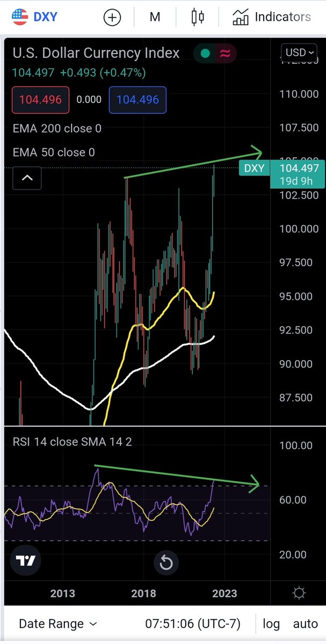The width and height of the screenshot is (326, 644).
Task: Click the 19d 9h countdown label
Action: click(x=297, y=181)
